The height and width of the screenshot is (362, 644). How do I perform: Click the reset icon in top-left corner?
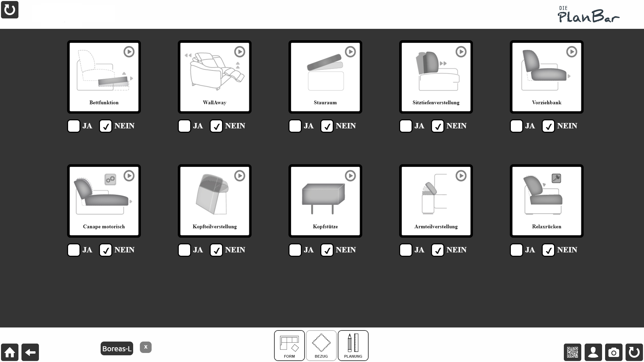10,10
